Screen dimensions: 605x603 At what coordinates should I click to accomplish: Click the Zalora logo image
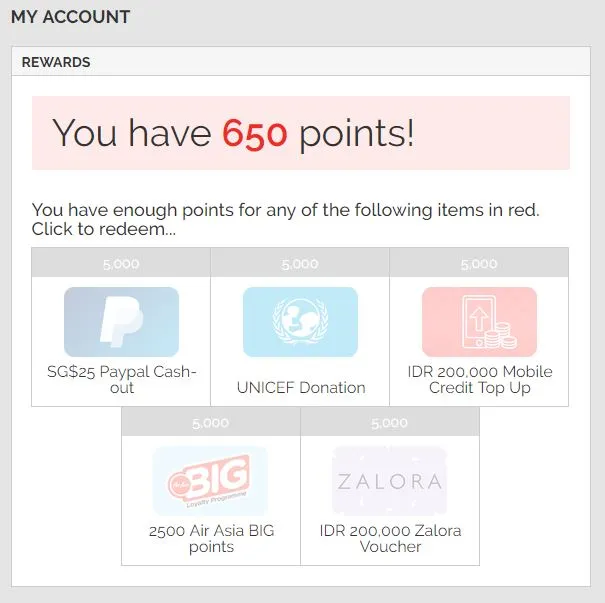389,481
